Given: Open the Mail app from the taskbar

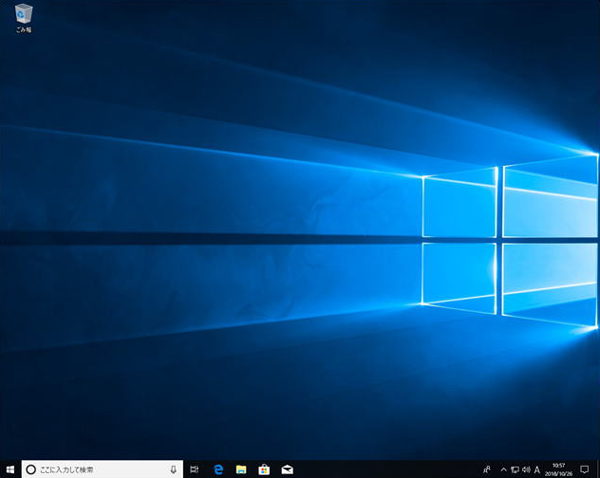Looking at the screenshot, I should [287, 469].
